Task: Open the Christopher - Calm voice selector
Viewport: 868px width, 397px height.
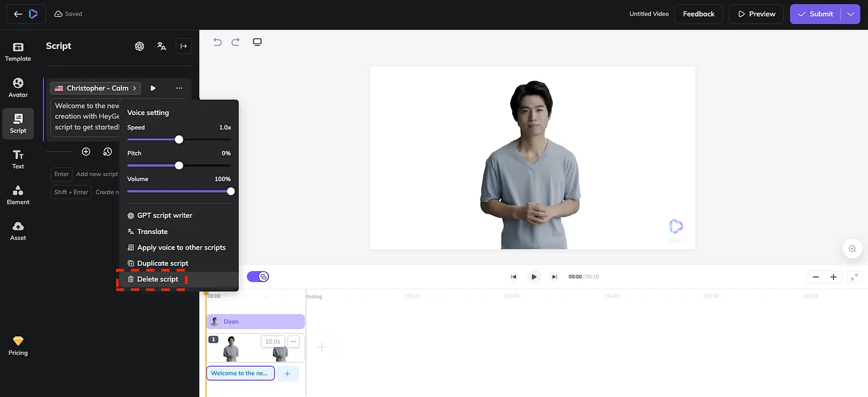Action: 95,88
